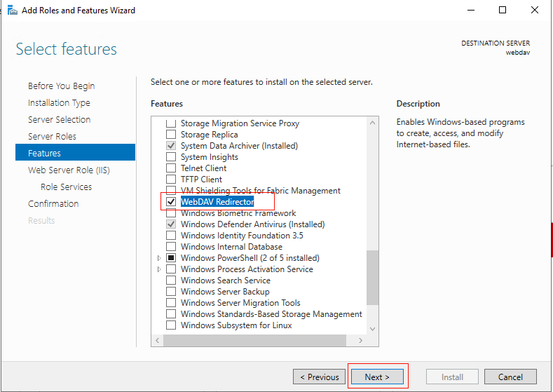Cancel the wizard

(510, 377)
